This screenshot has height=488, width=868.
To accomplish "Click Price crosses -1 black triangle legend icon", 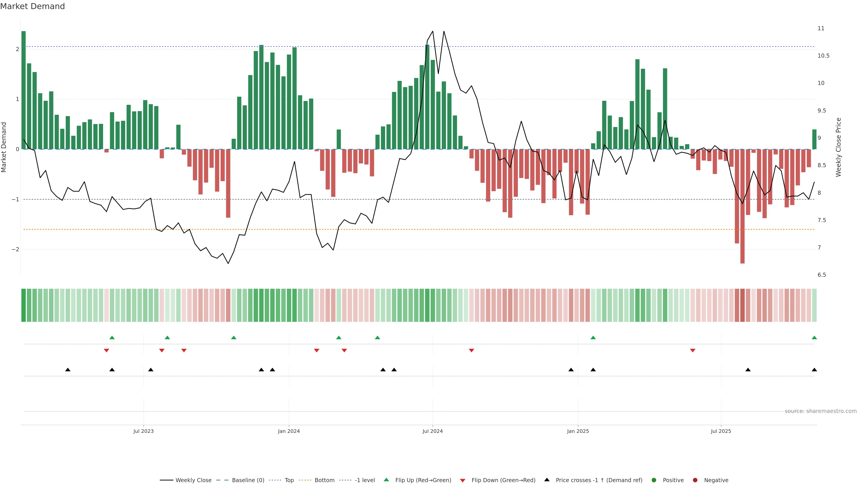I will pyautogui.click(x=547, y=480).
